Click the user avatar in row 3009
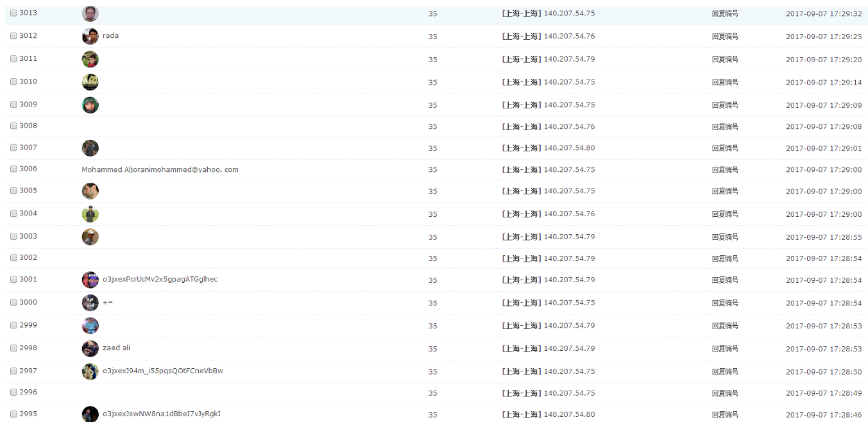The image size is (868, 422). pyautogui.click(x=90, y=105)
